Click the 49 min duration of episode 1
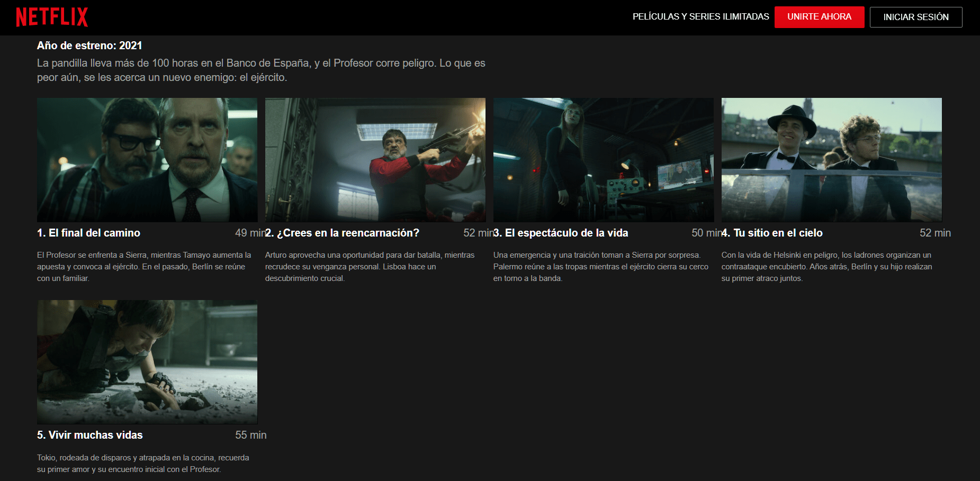Image resolution: width=980 pixels, height=481 pixels. point(250,233)
